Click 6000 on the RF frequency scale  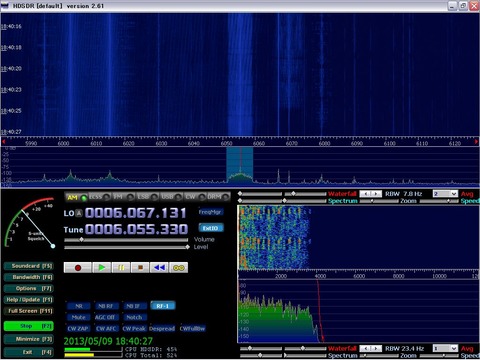pyautogui.click(x=63, y=143)
